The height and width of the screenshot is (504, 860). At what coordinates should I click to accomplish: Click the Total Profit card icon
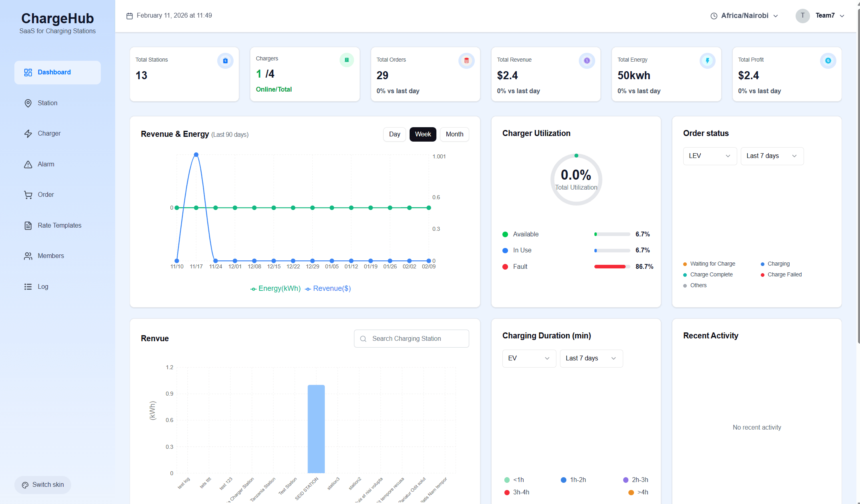pyautogui.click(x=828, y=61)
